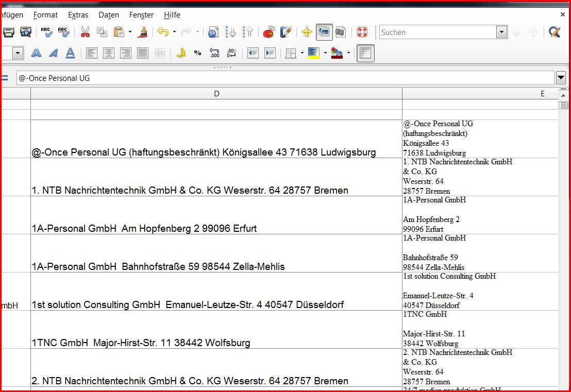The width and height of the screenshot is (571, 392).
Task: Click the column D cell @-Once Personal UG (haftungsbeschränkt) Königsallee 43
Action: [216, 139]
